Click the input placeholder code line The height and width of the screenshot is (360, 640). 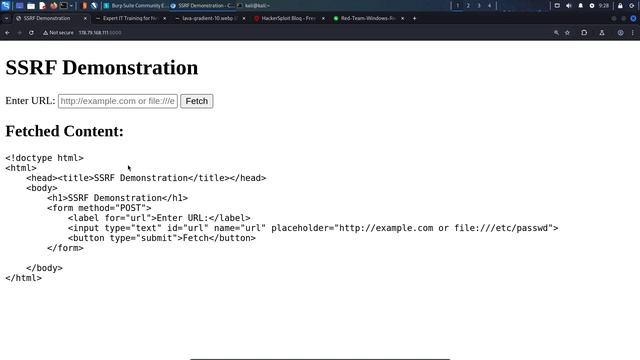pos(313,228)
